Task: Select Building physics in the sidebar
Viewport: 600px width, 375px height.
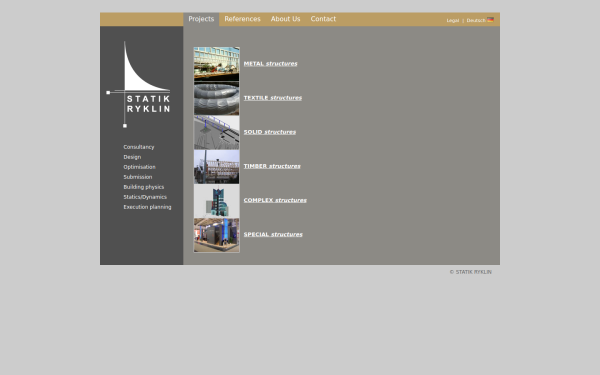Action: click(x=143, y=187)
